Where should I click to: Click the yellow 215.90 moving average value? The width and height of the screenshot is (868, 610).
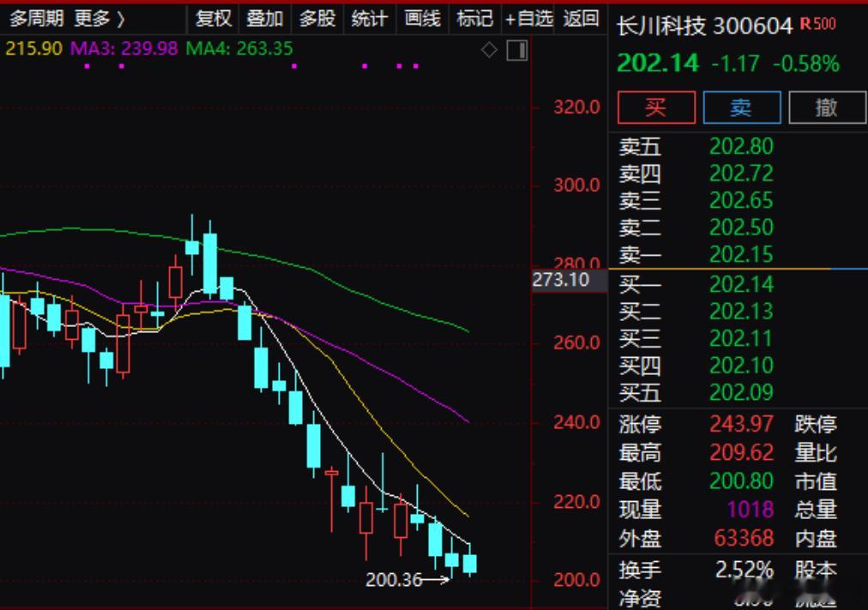tap(33, 49)
